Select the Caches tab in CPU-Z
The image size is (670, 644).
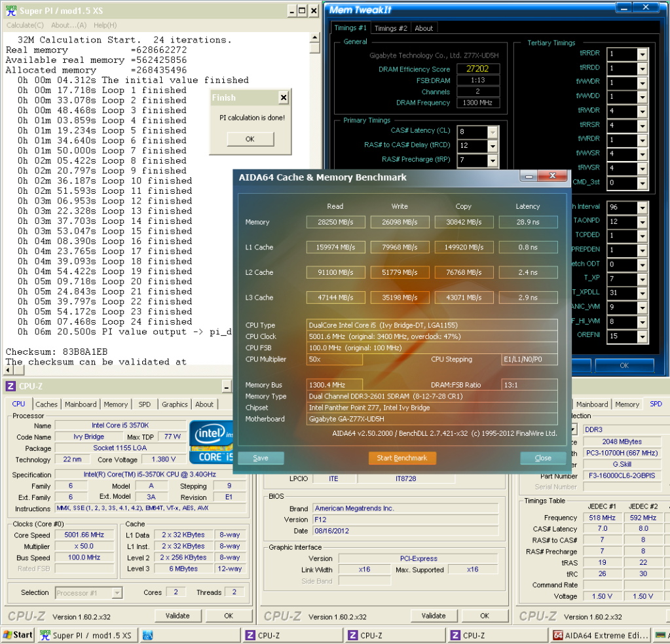pos(47,404)
